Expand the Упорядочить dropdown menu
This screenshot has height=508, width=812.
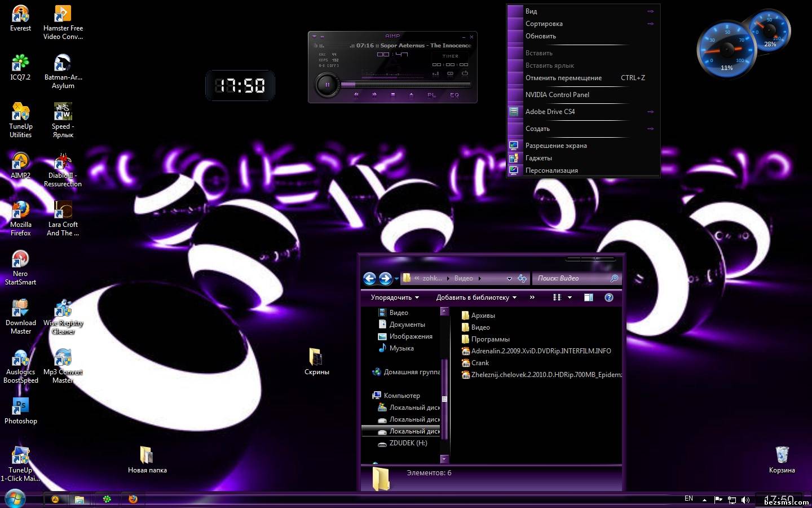[395, 297]
